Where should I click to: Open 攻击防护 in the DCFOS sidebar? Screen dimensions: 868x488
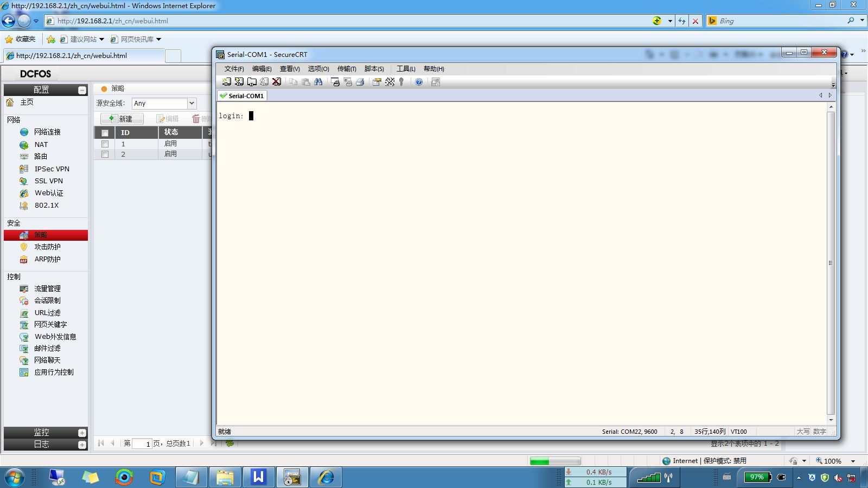47,247
